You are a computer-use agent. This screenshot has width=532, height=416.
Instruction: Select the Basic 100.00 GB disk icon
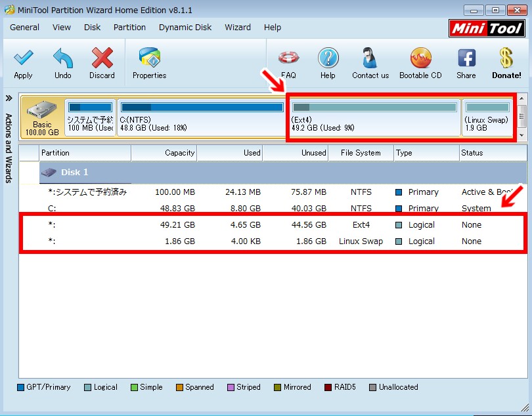42,118
